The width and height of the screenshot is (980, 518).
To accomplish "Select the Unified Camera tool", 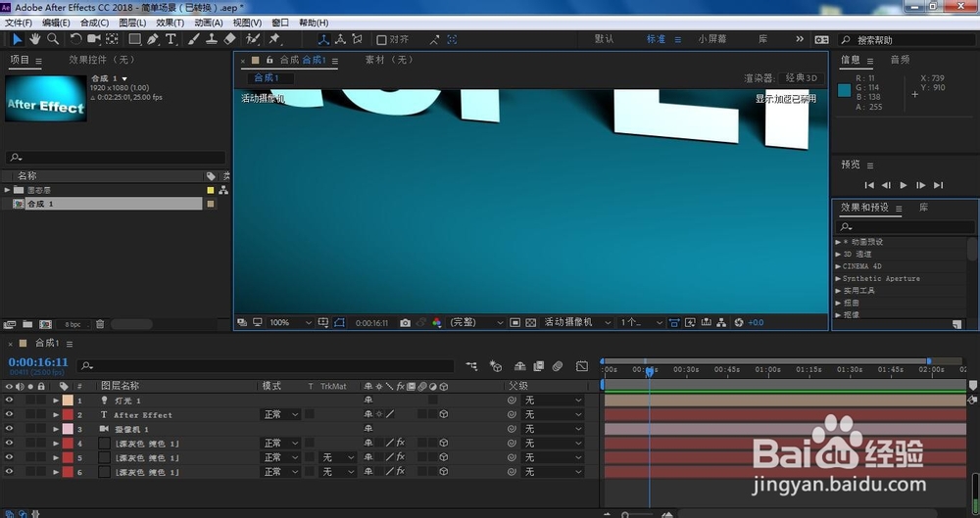I will (x=94, y=39).
